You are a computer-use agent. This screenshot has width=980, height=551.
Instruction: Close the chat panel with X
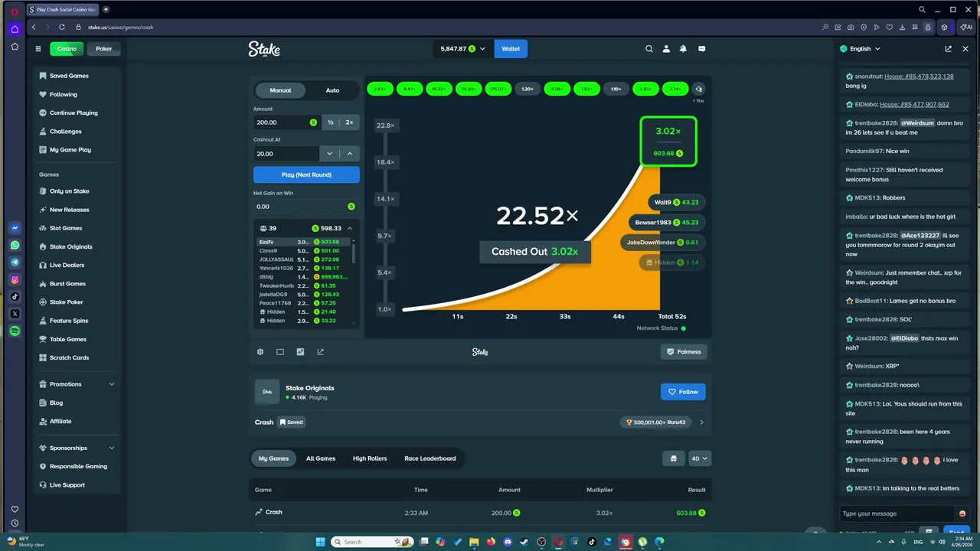(965, 48)
